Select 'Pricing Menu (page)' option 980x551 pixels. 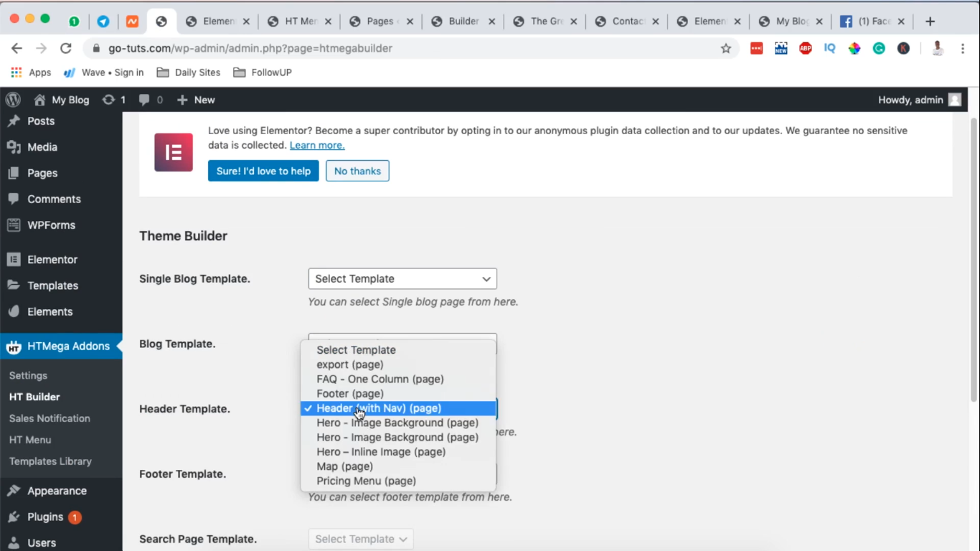tap(398, 481)
